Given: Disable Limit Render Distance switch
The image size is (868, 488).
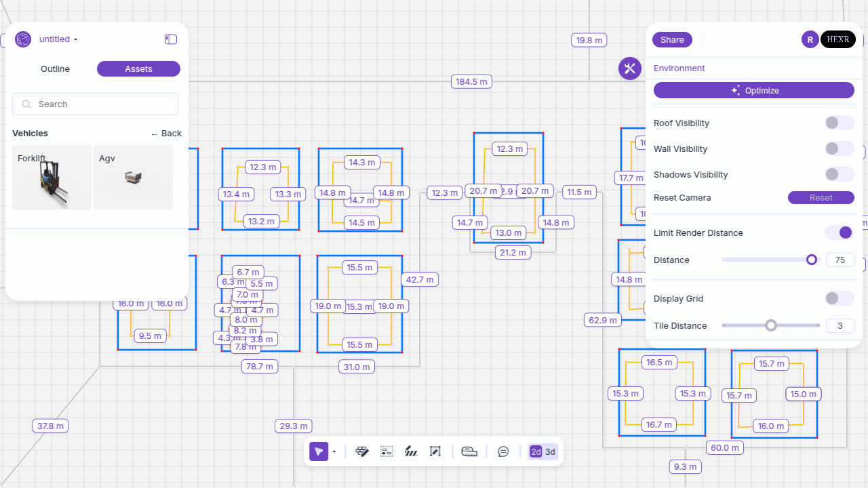Looking at the screenshot, I should tap(839, 232).
